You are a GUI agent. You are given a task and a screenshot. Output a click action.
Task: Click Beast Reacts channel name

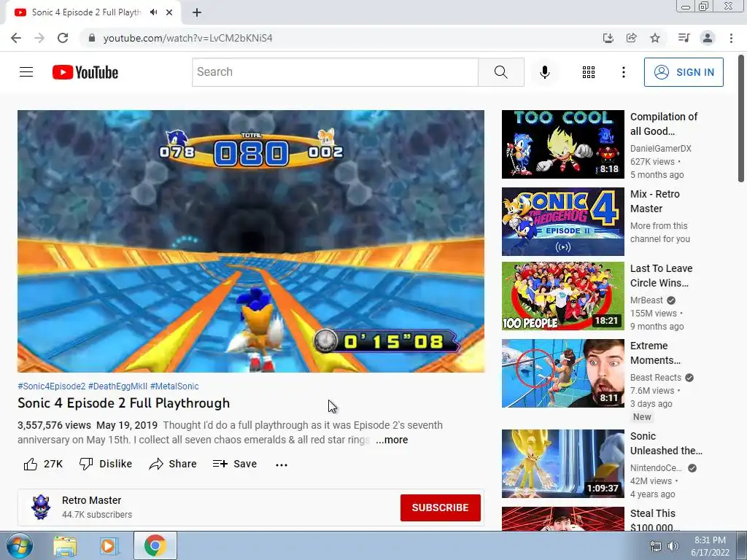(x=656, y=377)
